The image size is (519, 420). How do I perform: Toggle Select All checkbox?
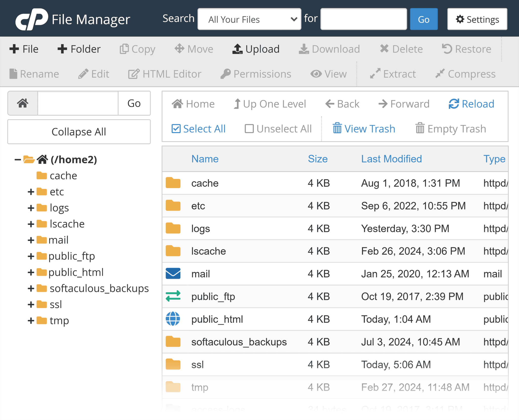click(x=176, y=129)
